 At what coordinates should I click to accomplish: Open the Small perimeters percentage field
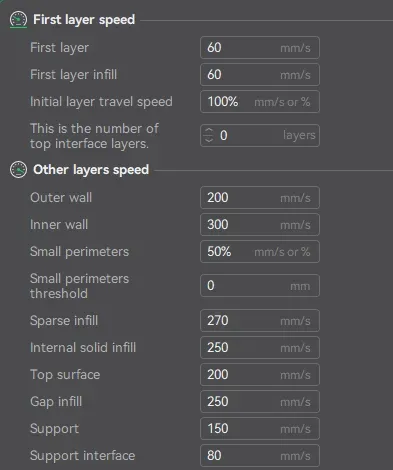point(260,252)
